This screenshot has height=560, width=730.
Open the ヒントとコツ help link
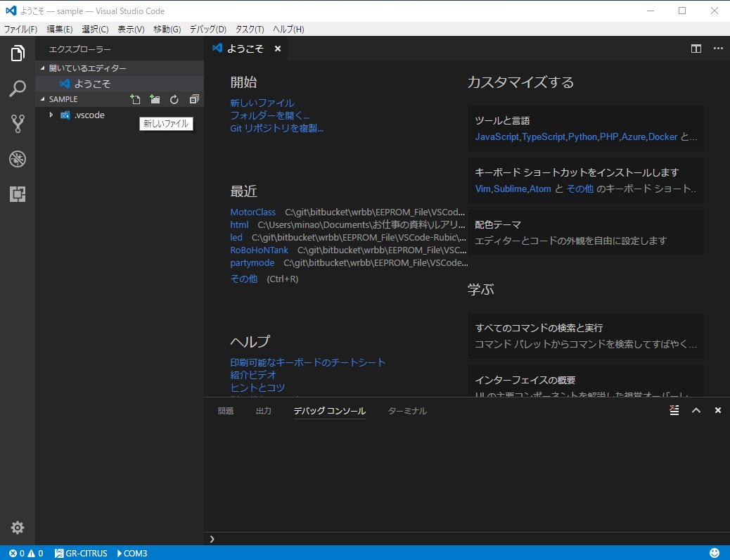257,388
